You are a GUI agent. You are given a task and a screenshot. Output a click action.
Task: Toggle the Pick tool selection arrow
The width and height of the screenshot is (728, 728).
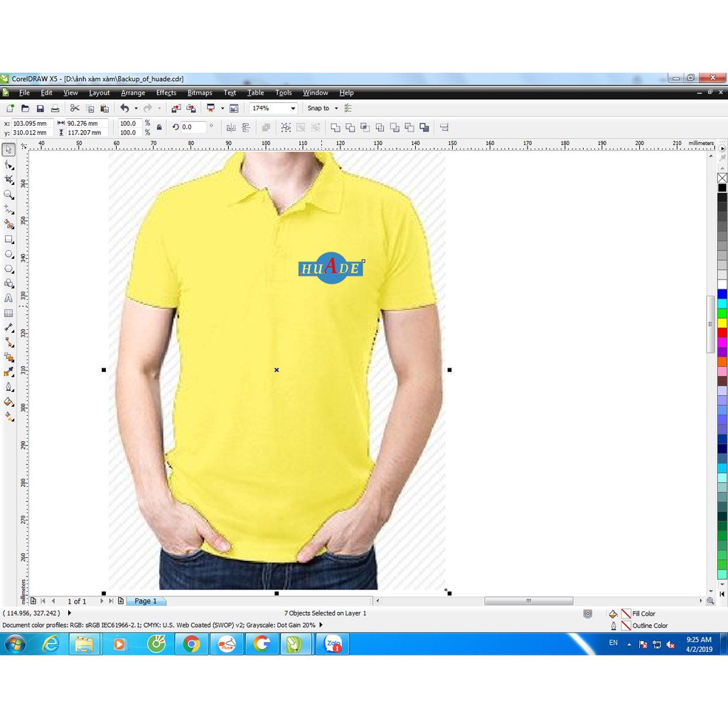(x=9, y=149)
